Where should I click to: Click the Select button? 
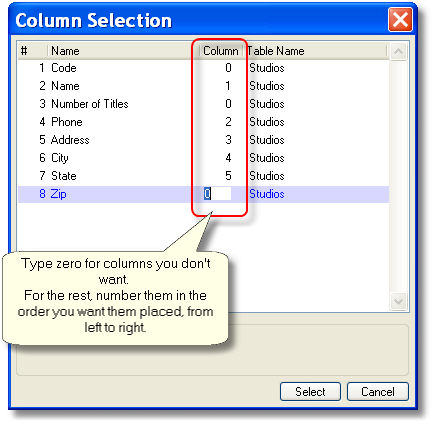[x=310, y=392]
